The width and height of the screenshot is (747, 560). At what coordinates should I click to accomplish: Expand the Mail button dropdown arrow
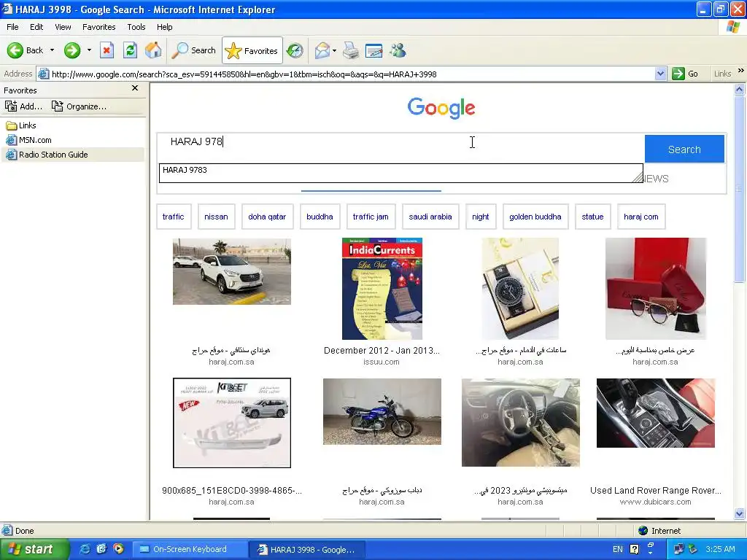(x=334, y=50)
